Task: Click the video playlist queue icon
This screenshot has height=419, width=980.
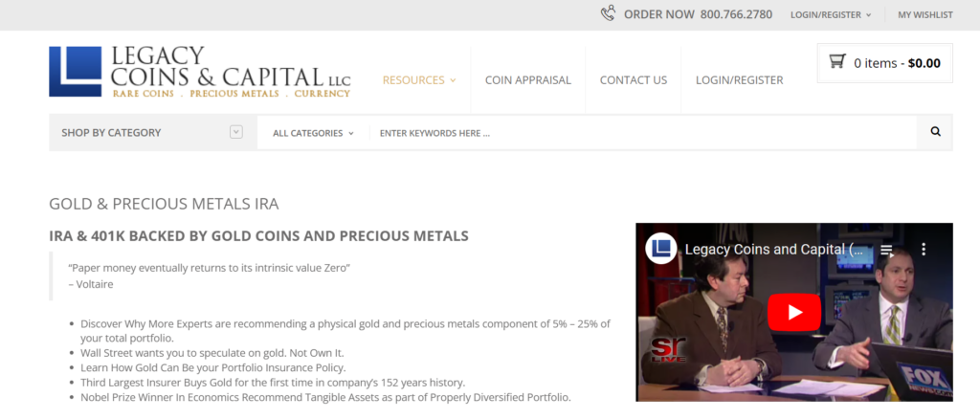Action: [887, 250]
